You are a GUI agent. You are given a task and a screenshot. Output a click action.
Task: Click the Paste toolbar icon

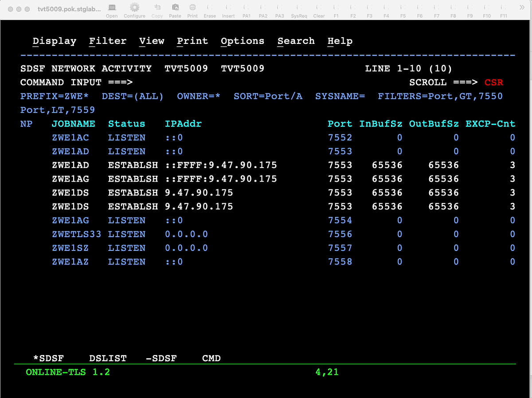tap(175, 8)
